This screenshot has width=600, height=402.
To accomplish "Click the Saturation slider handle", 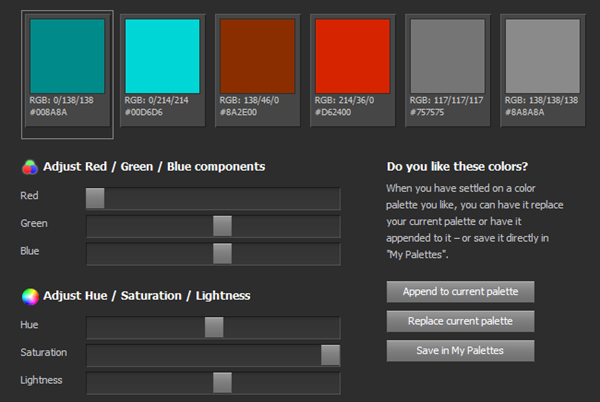I will [331, 355].
